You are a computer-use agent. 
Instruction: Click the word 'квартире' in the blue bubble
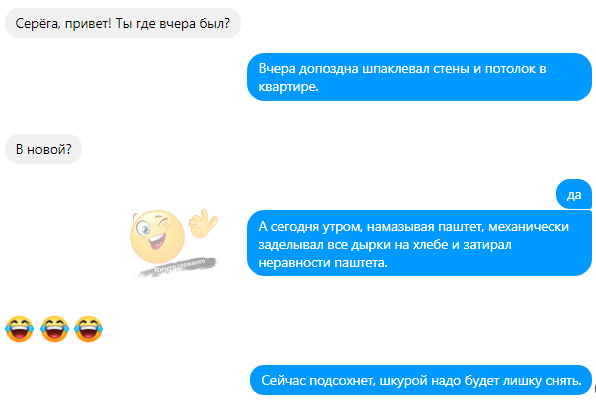(287, 87)
